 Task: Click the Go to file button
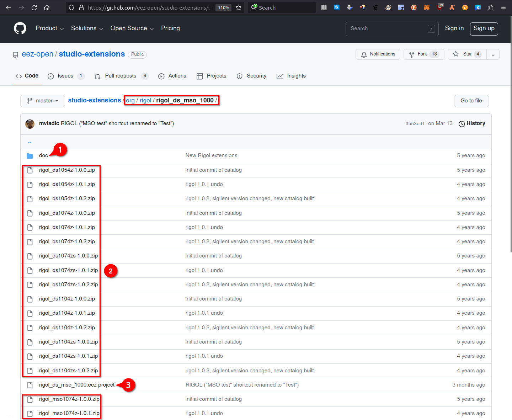point(471,101)
